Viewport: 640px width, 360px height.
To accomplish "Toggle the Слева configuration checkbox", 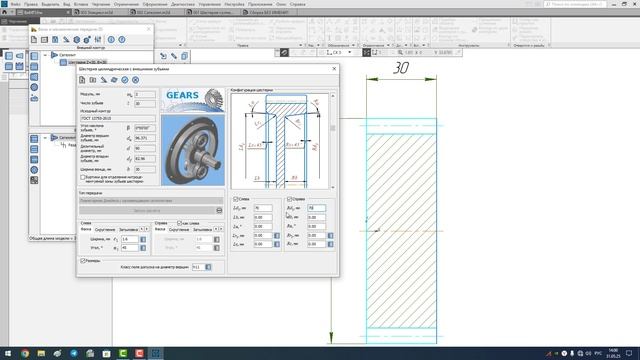I will [236, 199].
